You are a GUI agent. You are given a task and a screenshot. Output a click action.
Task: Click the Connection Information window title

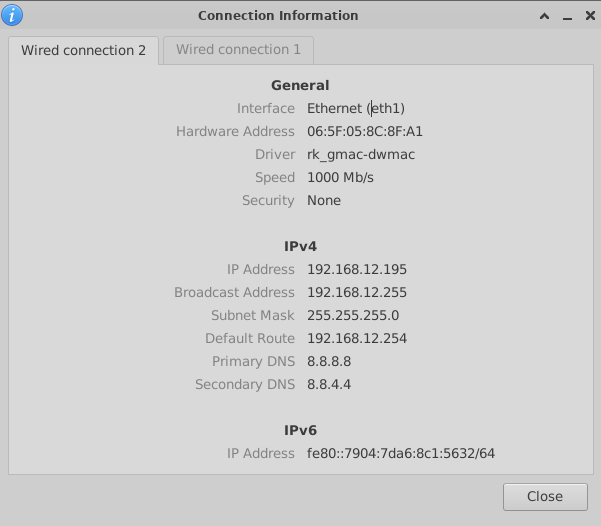click(x=278, y=16)
